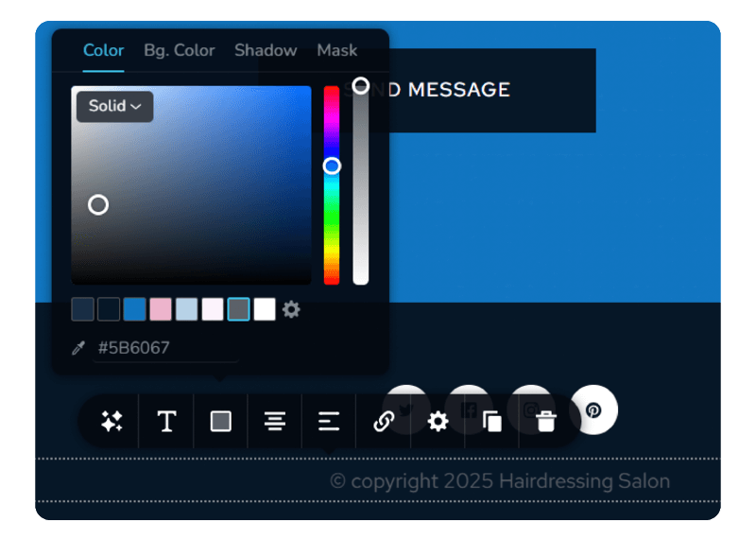Open the AI magic sparkles tool

(112, 421)
